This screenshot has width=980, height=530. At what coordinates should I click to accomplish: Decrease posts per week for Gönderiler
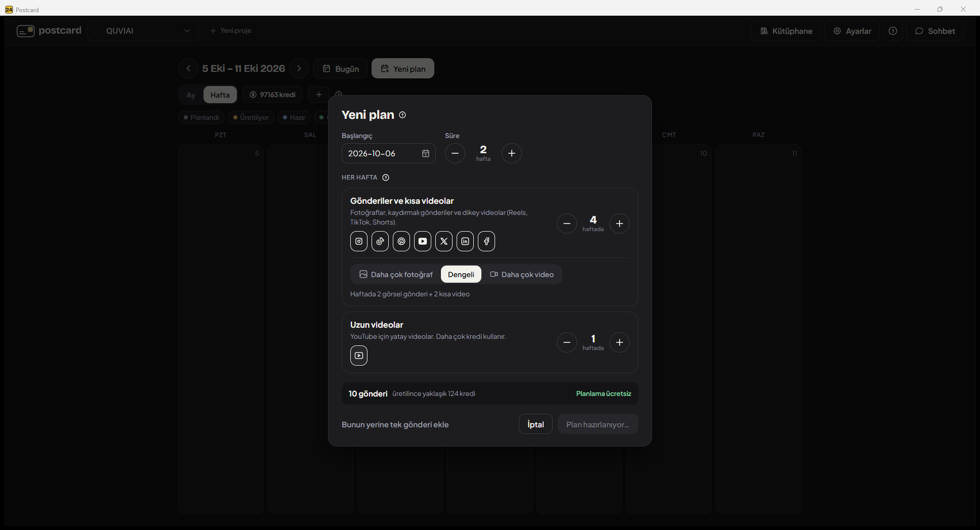point(567,224)
